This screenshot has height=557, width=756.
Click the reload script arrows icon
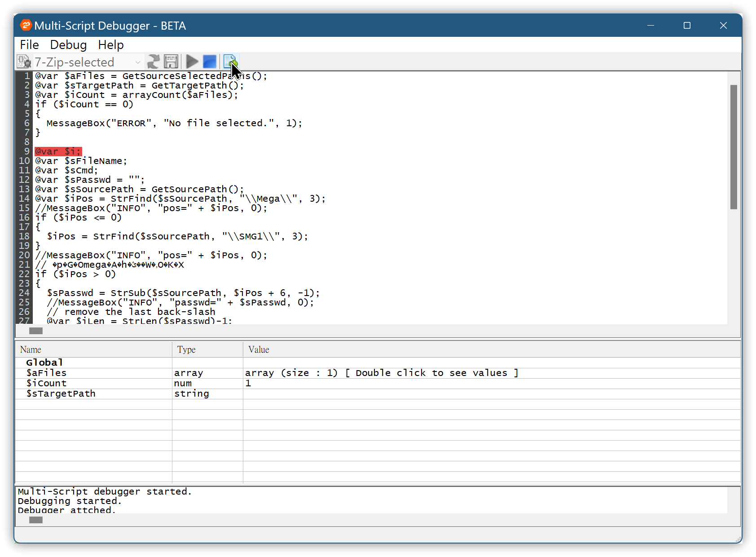(154, 62)
